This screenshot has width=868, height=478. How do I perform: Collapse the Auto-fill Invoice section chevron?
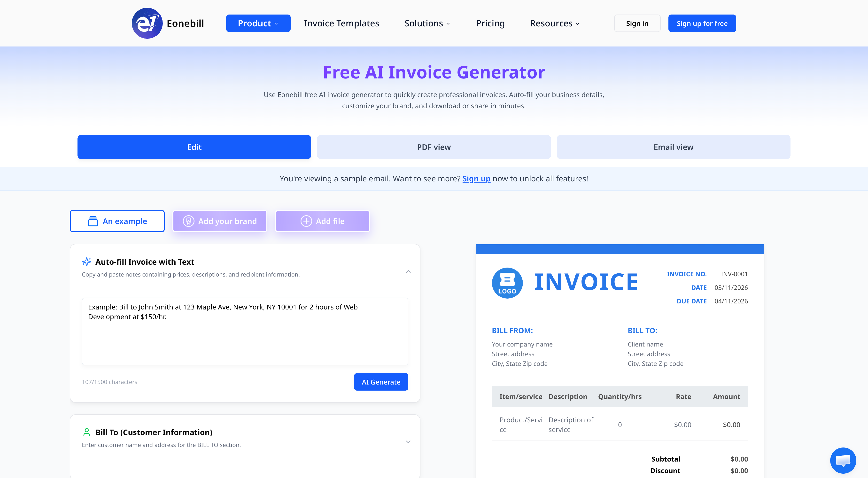pyautogui.click(x=408, y=271)
